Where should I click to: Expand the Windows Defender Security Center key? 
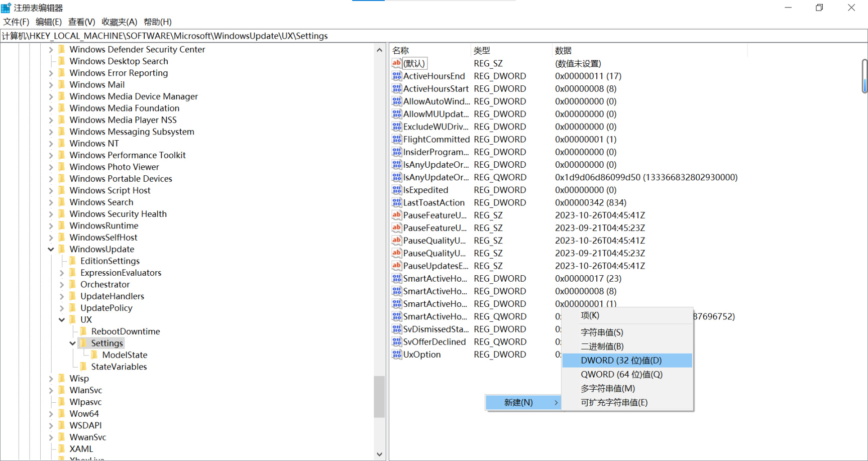pyautogui.click(x=51, y=50)
